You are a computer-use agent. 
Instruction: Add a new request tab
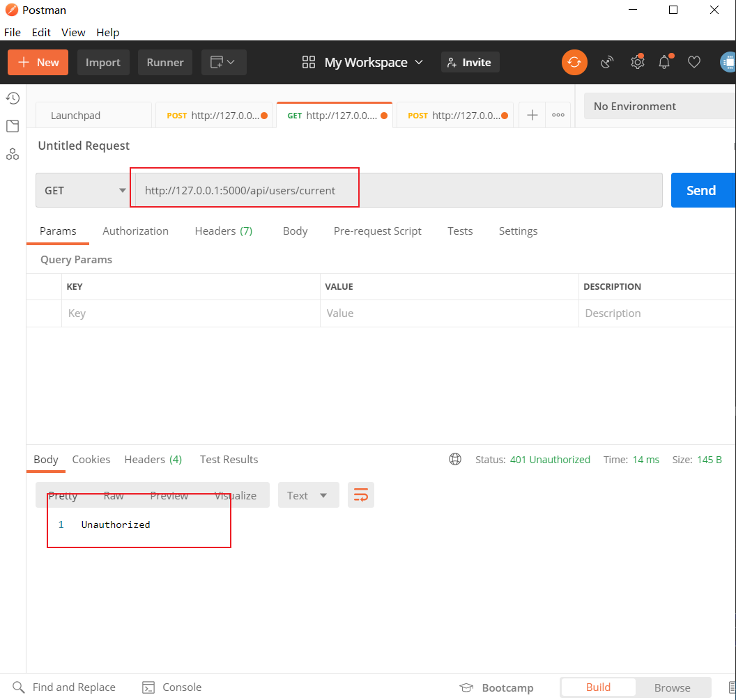[532, 116]
